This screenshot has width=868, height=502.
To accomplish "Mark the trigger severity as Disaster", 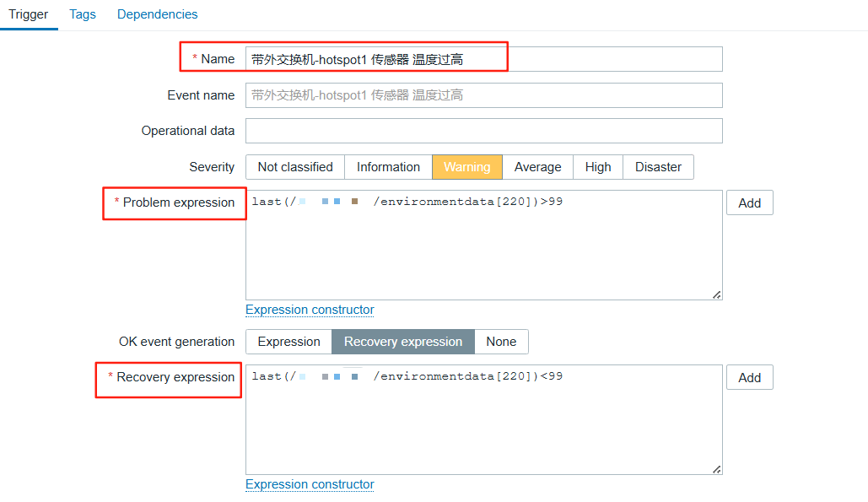I will pos(658,167).
